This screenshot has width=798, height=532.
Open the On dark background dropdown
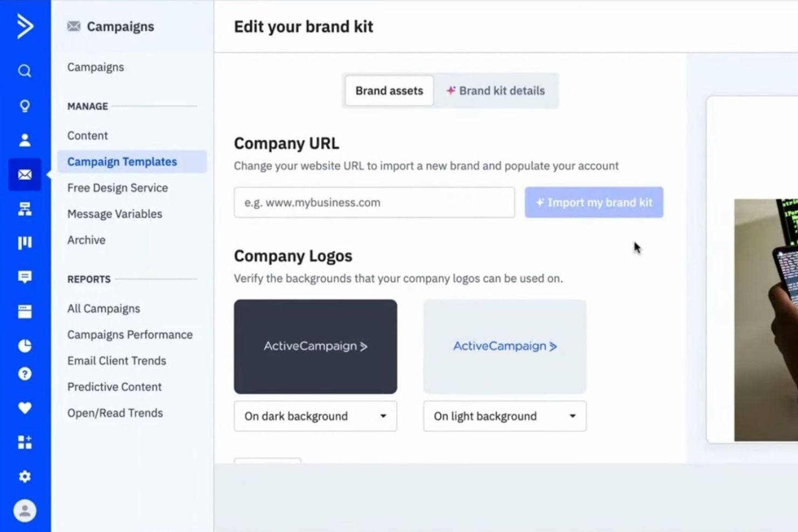click(x=315, y=416)
